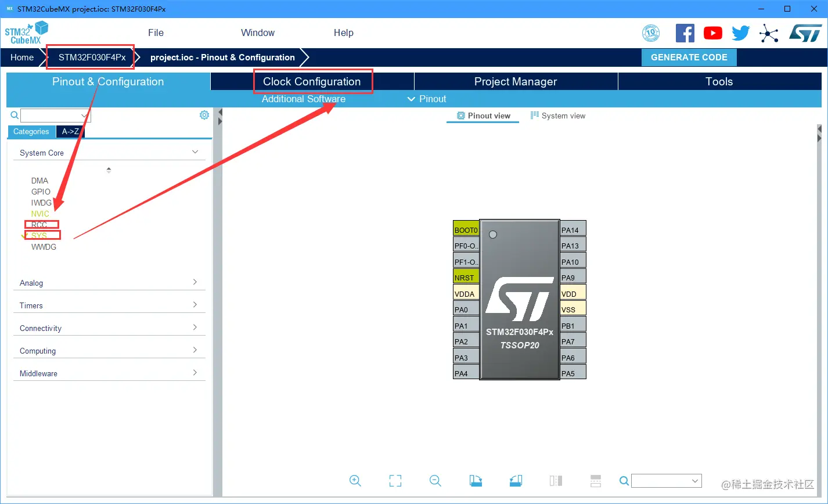Open the Window menu
The image size is (828, 504).
258,33
